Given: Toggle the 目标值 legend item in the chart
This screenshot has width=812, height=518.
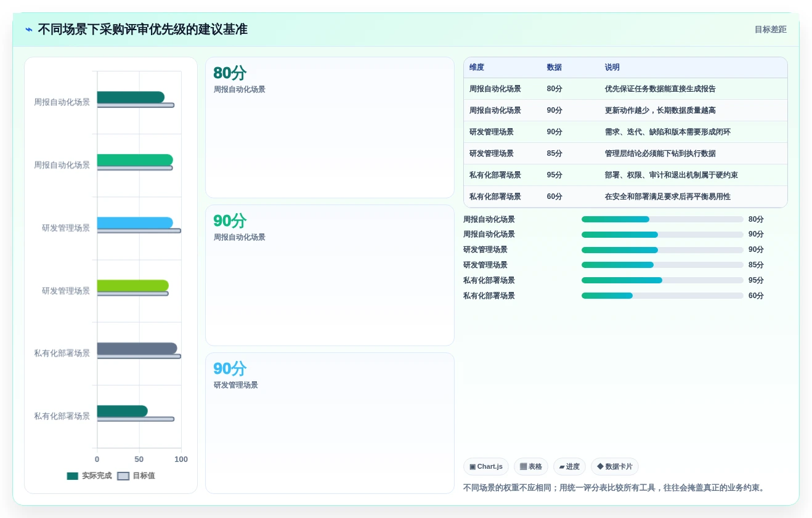Looking at the screenshot, I should click(136, 476).
